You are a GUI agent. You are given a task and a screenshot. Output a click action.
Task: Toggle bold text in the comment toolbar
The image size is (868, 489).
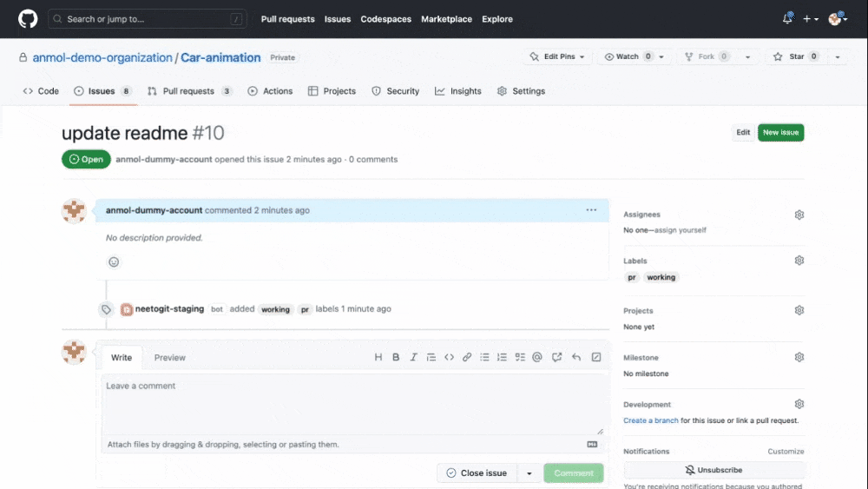(396, 357)
